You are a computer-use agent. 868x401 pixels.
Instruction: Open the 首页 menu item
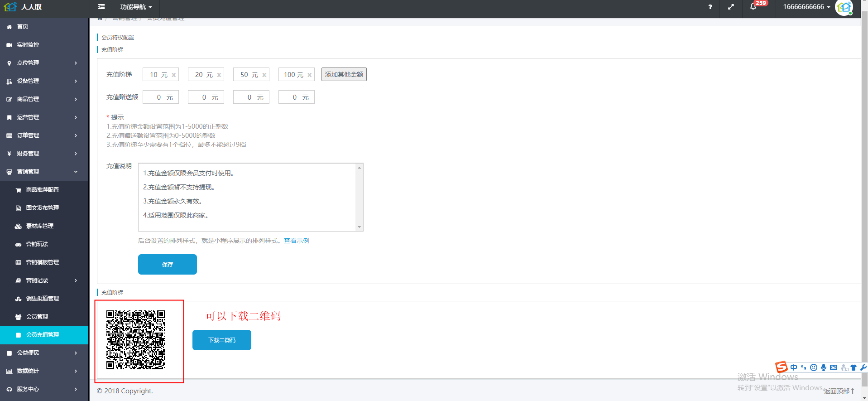point(44,27)
